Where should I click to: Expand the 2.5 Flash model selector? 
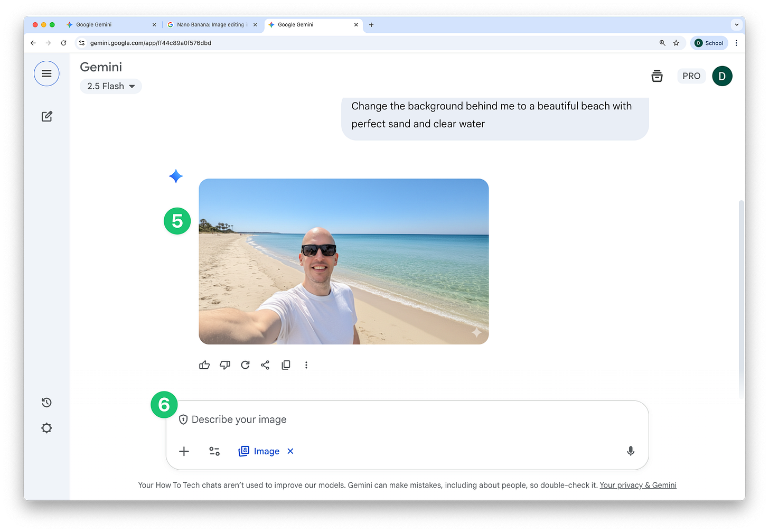(x=111, y=86)
